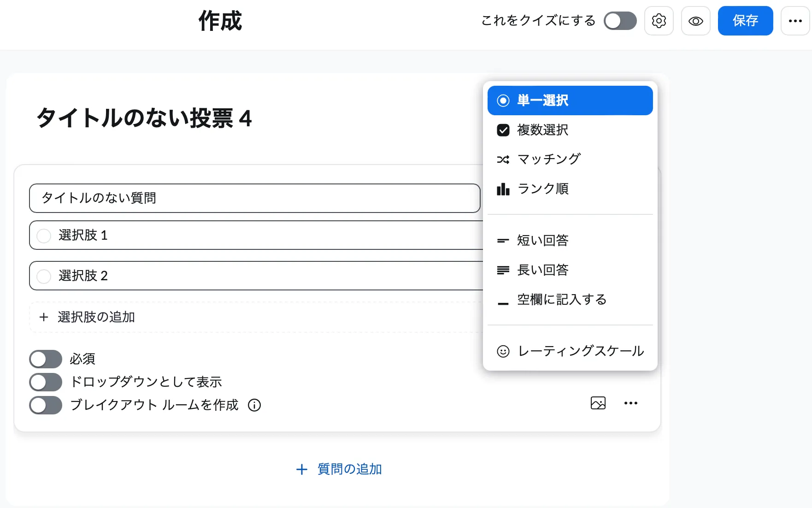Open the settings gear icon
Viewport: 812px width, 508px height.
659,21
